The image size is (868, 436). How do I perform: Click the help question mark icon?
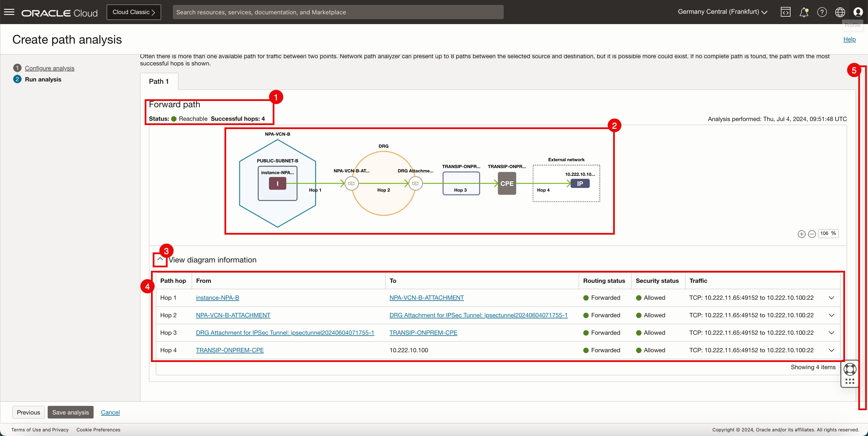click(x=822, y=12)
